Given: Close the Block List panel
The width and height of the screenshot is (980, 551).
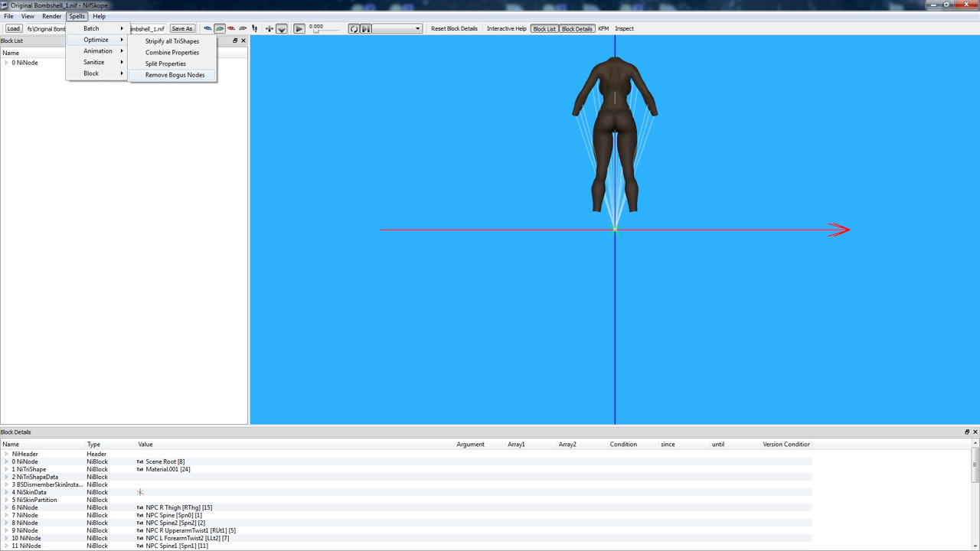Looking at the screenshot, I should pos(243,41).
